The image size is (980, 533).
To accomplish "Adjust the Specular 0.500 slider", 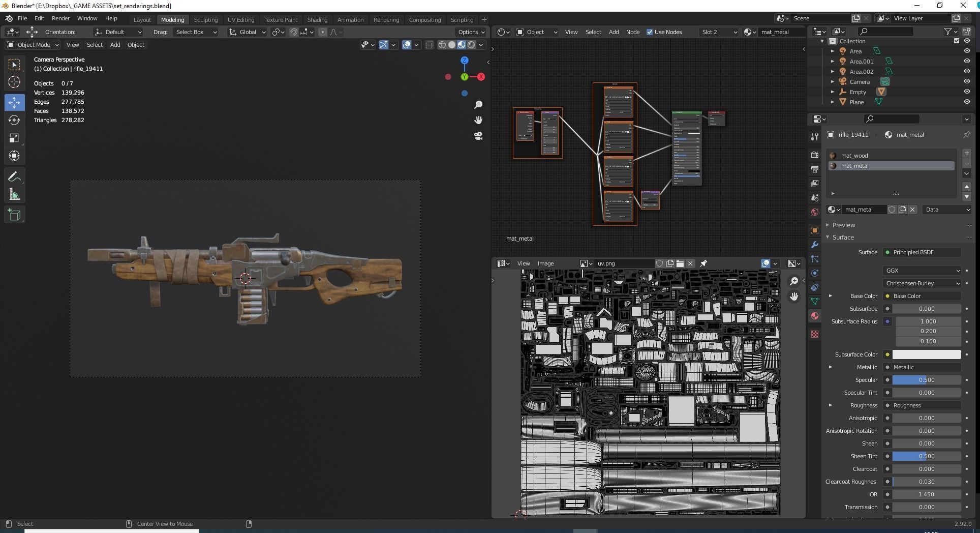I will click(x=927, y=380).
